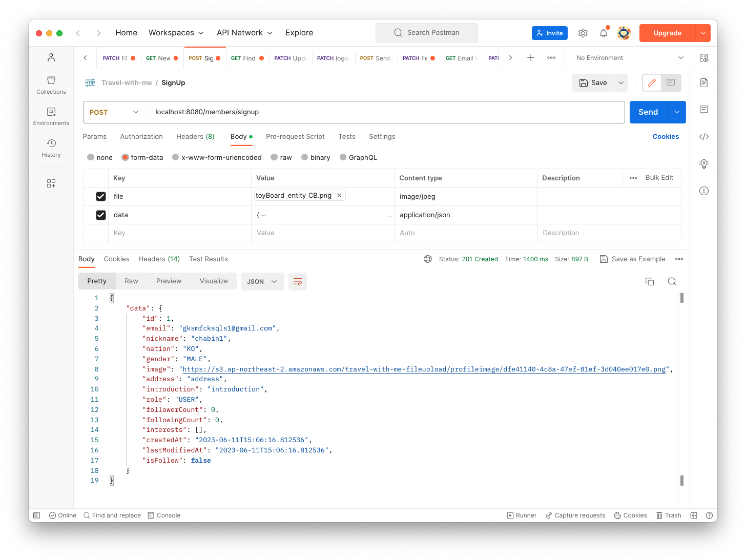
Task: Open the notifications bell
Action: pos(604,33)
